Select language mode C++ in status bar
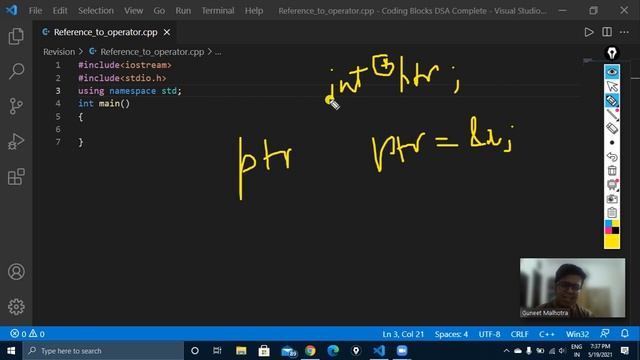This screenshot has height=360, width=640. click(x=547, y=334)
